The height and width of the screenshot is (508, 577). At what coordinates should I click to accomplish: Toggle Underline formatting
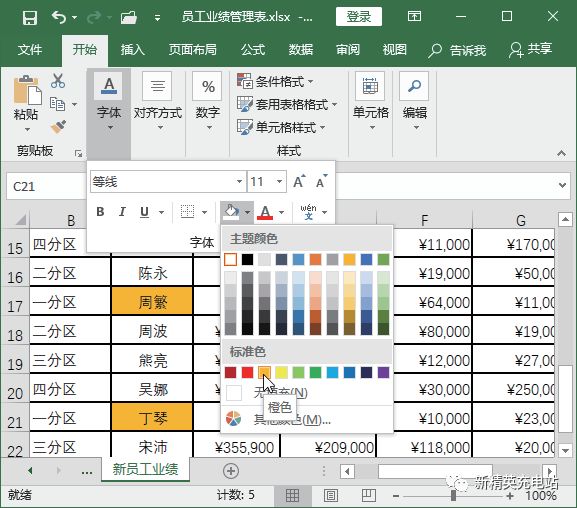pos(144,212)
